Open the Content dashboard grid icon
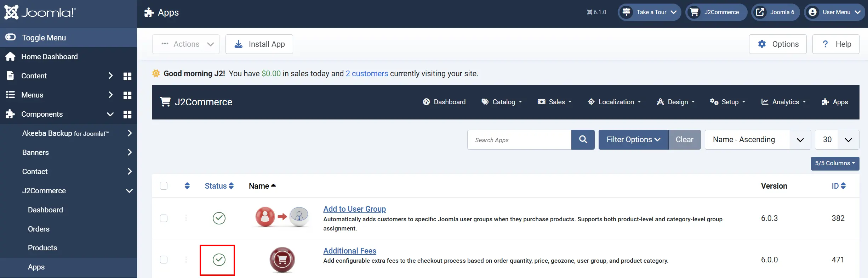The height and width of the screenshot is (278, 868). pyautogui.click(x=127, y=76)
